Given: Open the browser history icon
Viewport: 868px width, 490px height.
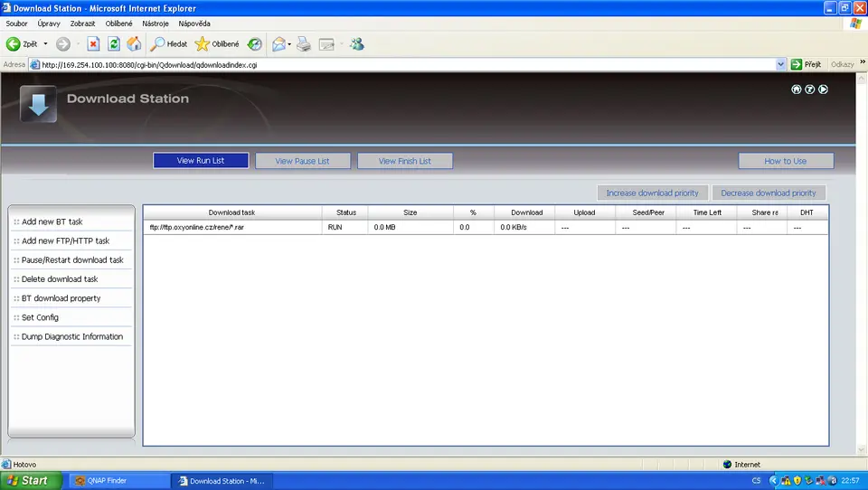Looking at the screenshot, I should 255,43.
